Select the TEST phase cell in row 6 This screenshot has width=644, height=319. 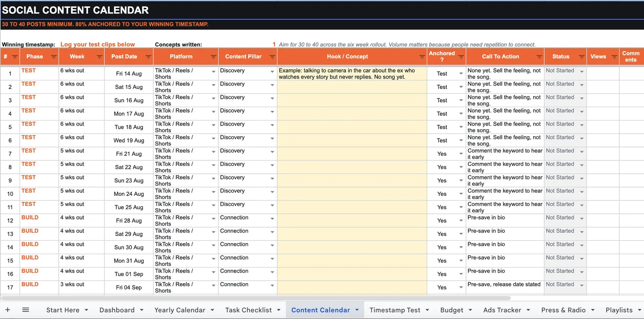(x=39, y=140)
